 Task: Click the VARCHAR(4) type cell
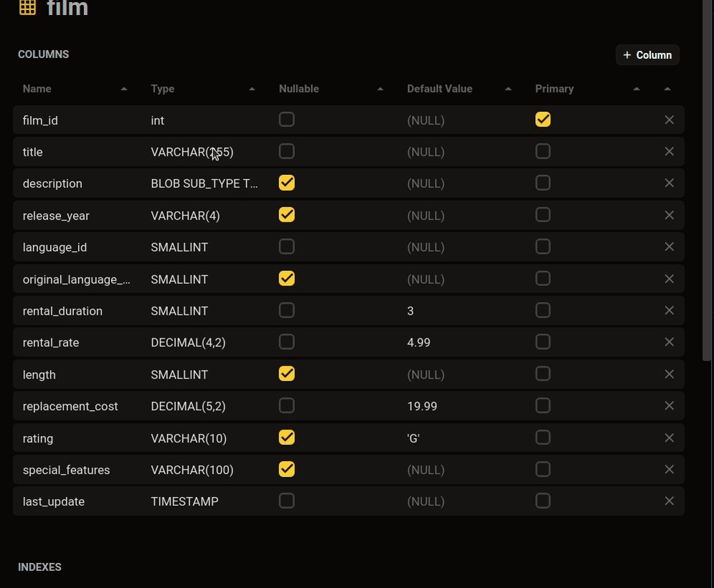(185, 216)
